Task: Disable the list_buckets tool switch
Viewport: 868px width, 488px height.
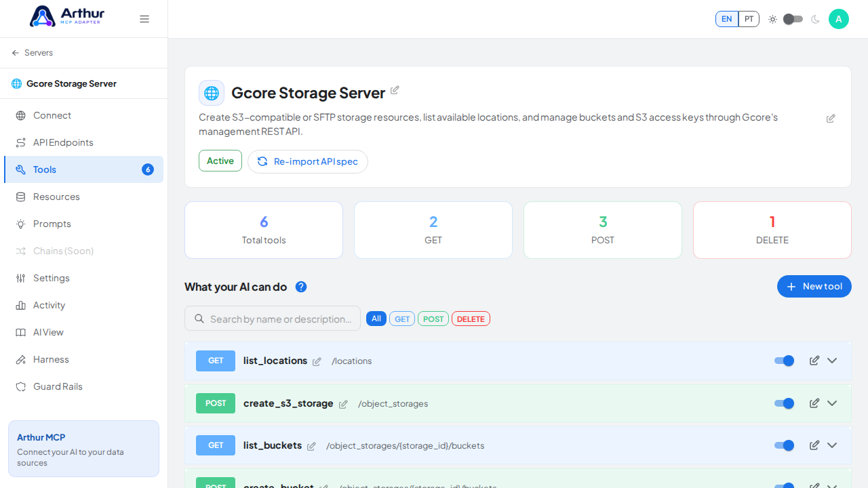Action: pos(785,445)
